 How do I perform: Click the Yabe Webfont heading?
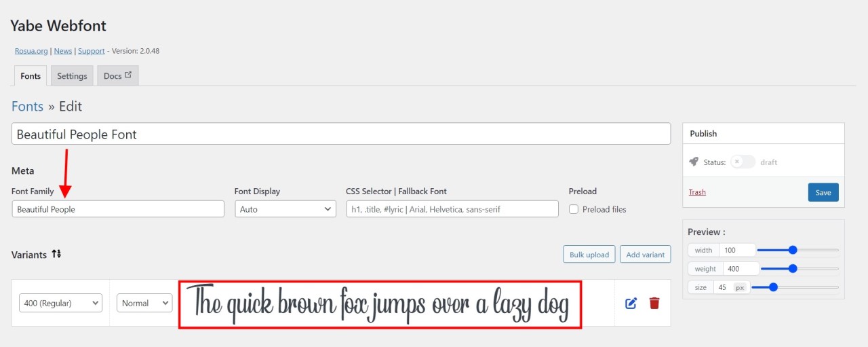[x=58, y=26]
